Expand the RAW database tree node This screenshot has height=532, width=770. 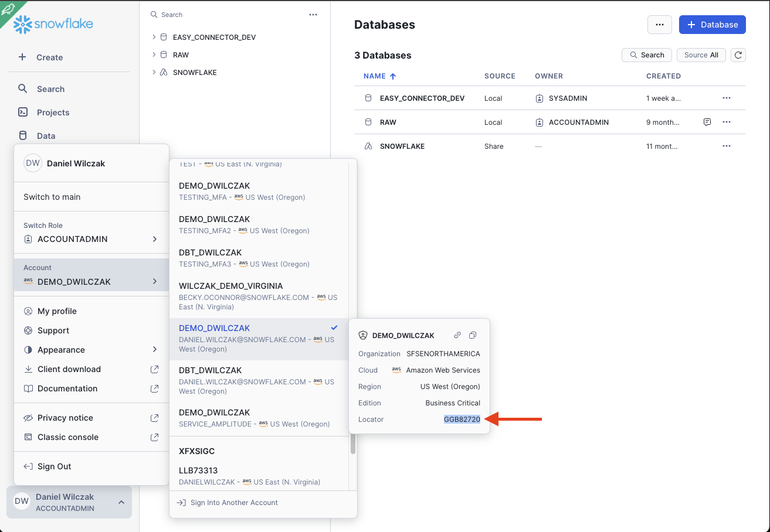pyautogui.click(x=154, y=54)
